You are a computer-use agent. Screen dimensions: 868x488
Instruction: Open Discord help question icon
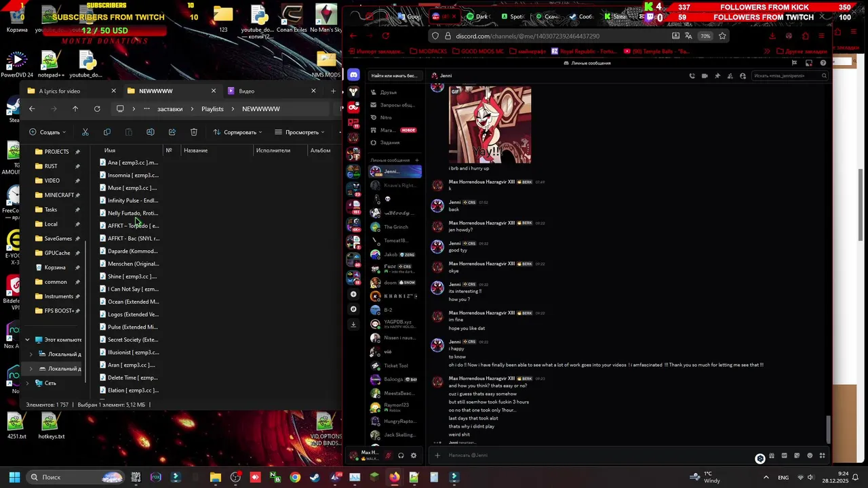click(x=823, y=63)
